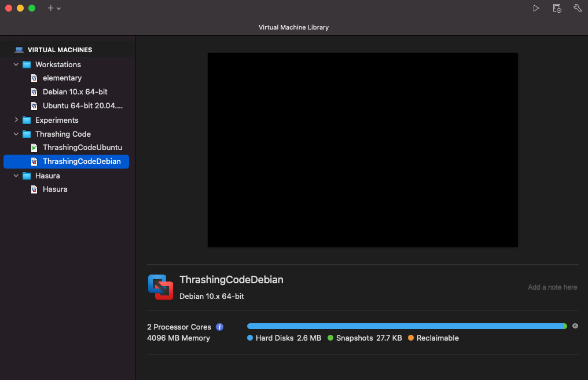This screenshot has height=380, width=588.
Task: Click the Hard Disks blue legend dot
Action: [250, 338]
